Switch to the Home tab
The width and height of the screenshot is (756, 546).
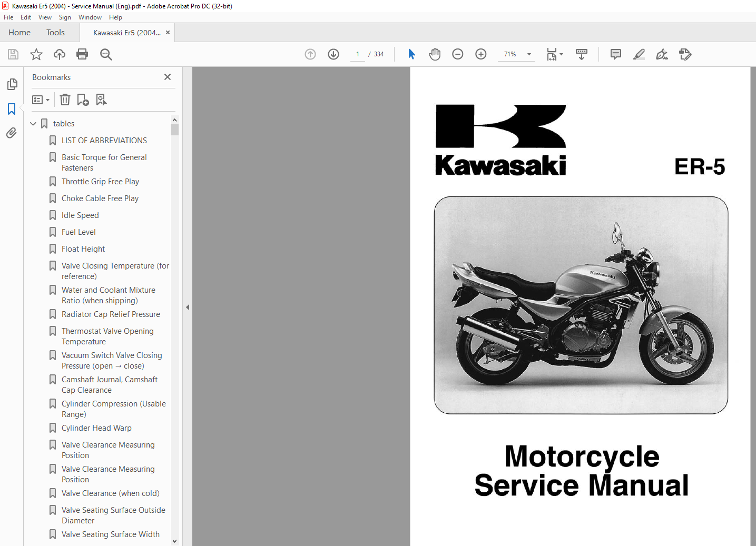pos(19,33)
